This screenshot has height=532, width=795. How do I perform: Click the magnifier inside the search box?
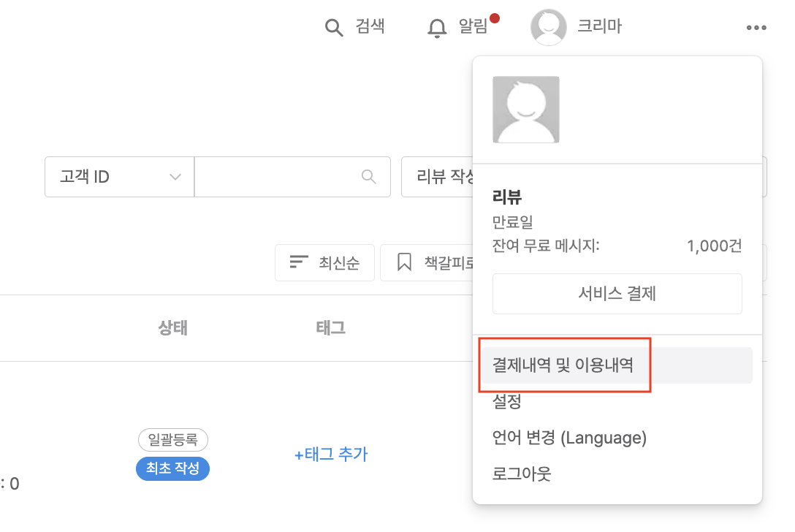368,177
